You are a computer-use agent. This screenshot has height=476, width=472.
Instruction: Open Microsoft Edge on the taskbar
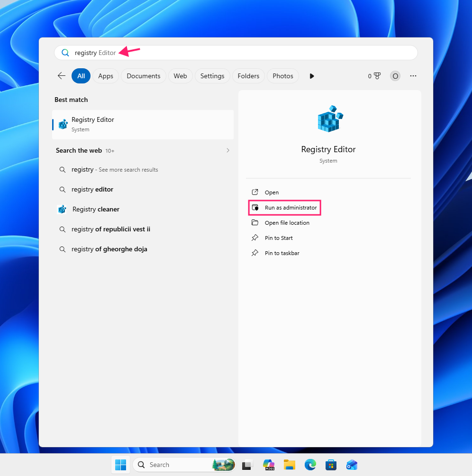(x=310, y=465)
